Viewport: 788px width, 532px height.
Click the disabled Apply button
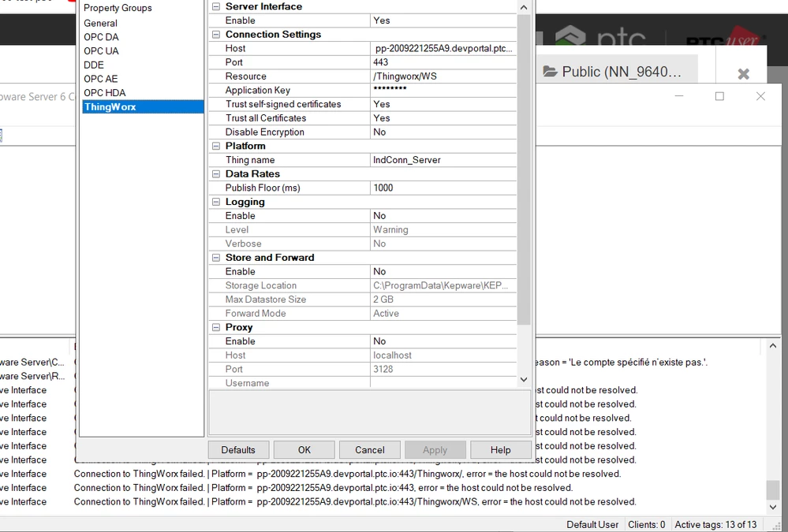click(x=435, y=449)
